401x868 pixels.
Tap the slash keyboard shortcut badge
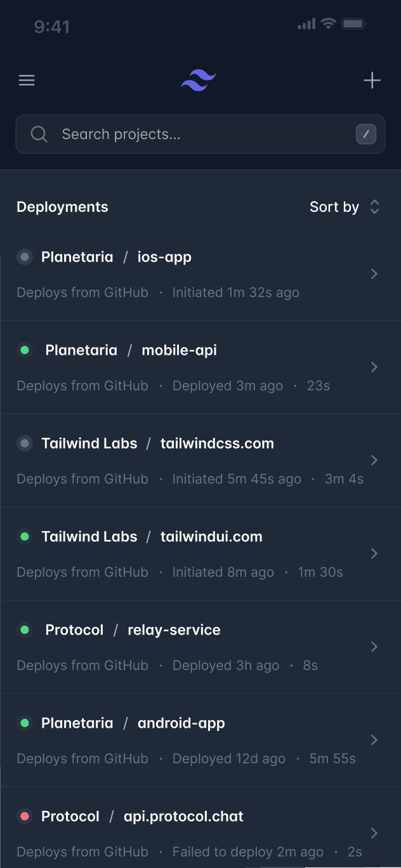point(366,134)
